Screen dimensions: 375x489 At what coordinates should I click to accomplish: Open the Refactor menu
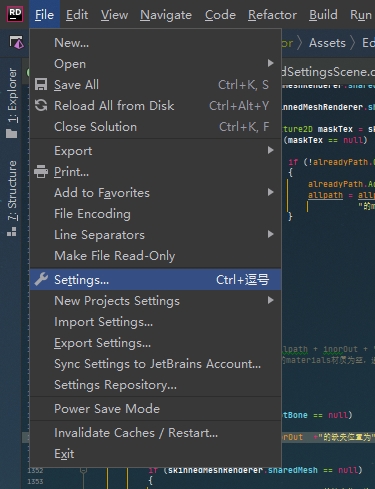272,15
